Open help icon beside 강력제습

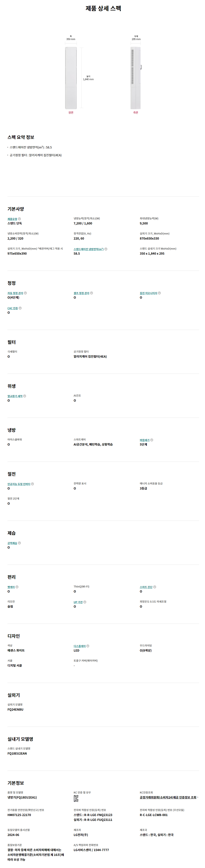19,543
